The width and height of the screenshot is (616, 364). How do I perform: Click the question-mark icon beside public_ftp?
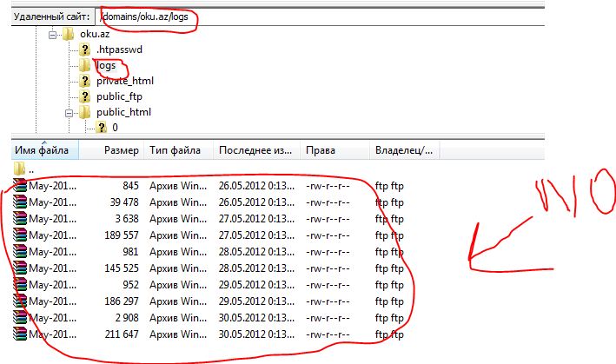coord(84,96)
